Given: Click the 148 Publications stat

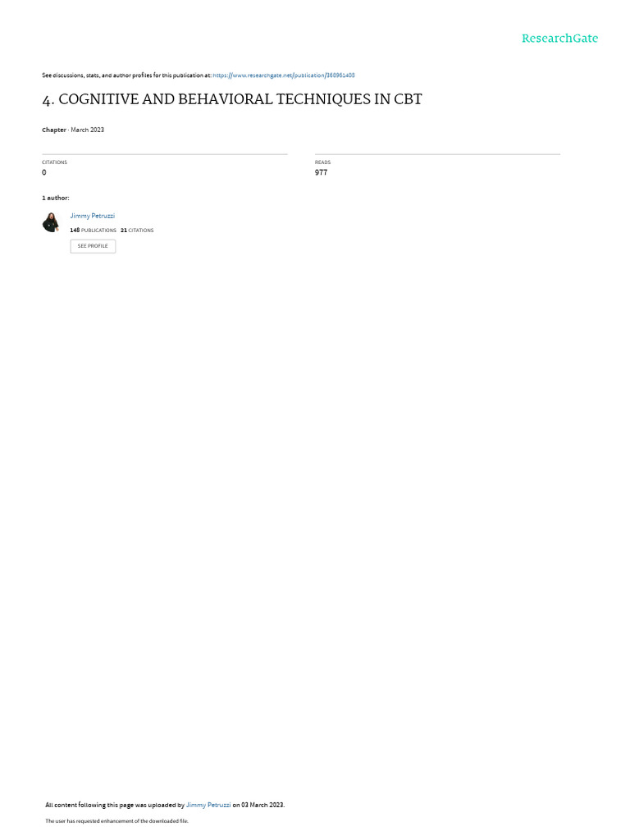Looking at the screenshot, I should click(94, 231).
